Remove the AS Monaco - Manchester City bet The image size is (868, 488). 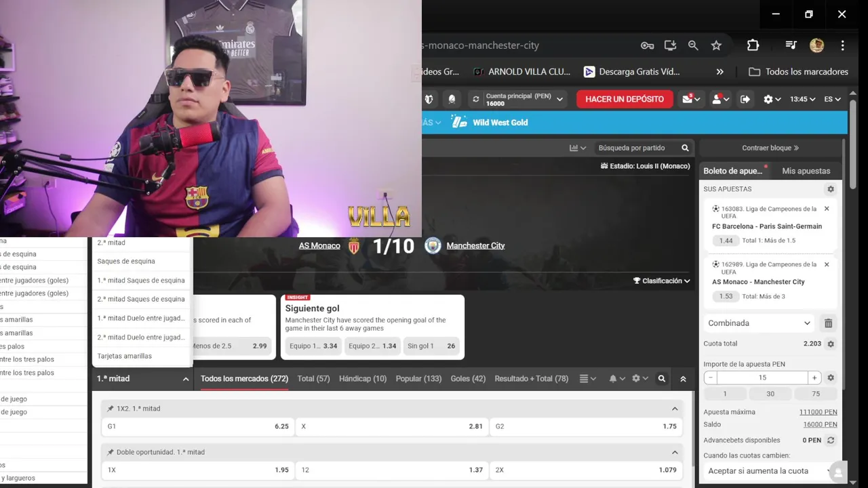point(827,264)
